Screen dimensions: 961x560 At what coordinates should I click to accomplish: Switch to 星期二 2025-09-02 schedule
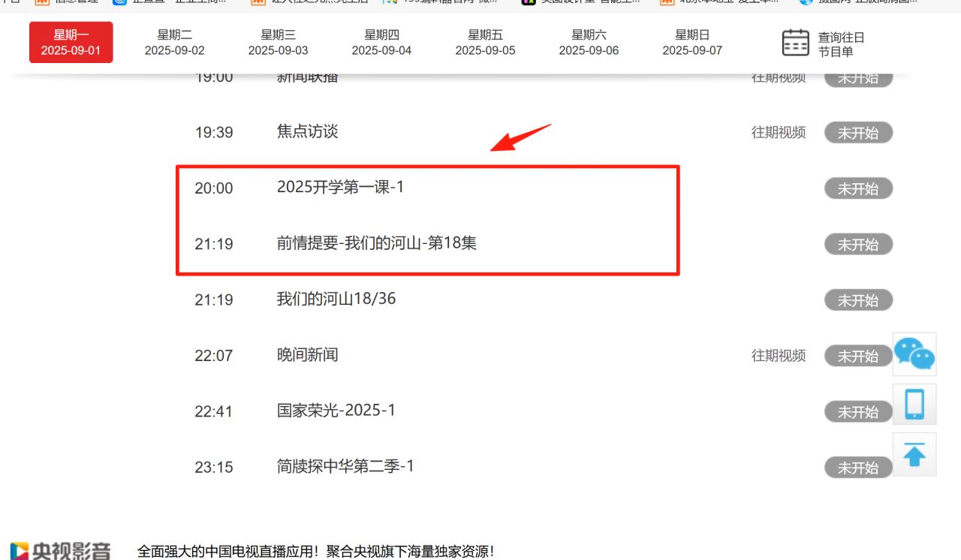pyautogui.click(x=174, y=43)
